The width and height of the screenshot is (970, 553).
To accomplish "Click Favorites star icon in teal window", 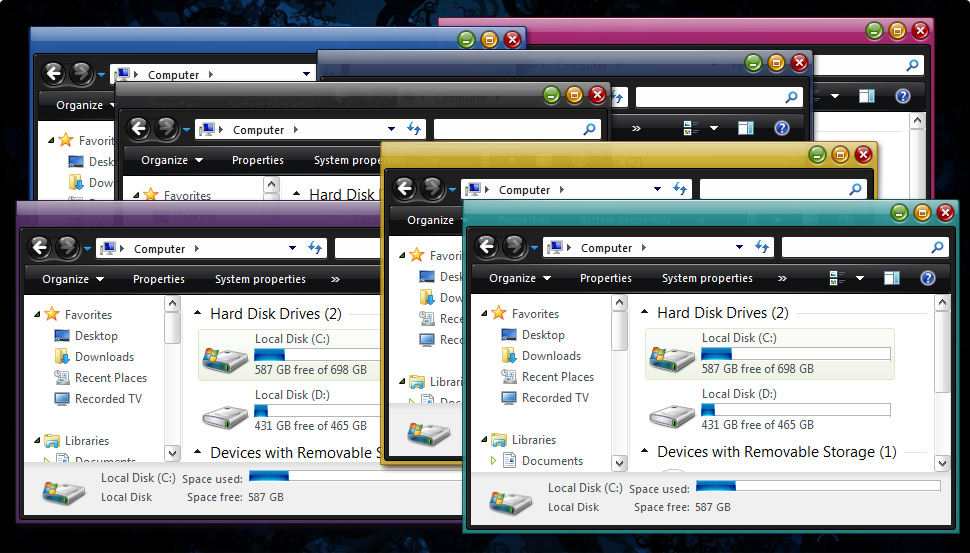I will click(499, 313).
